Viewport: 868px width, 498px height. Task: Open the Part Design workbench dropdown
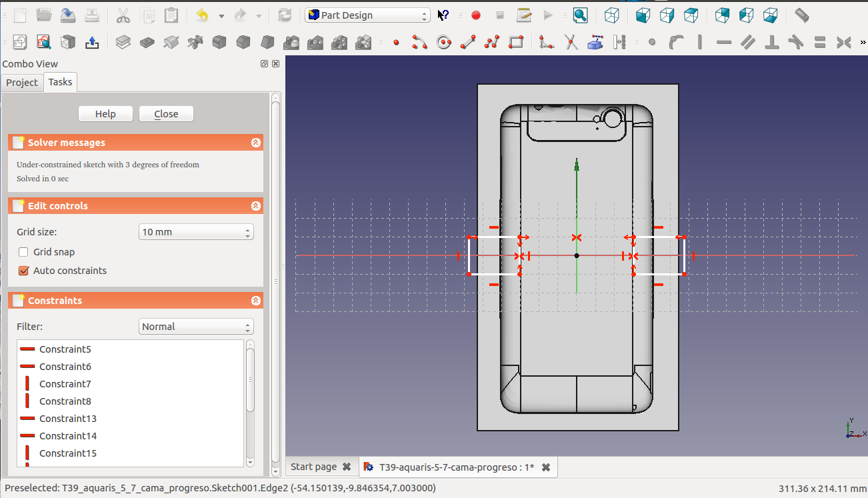pos(367,15)
